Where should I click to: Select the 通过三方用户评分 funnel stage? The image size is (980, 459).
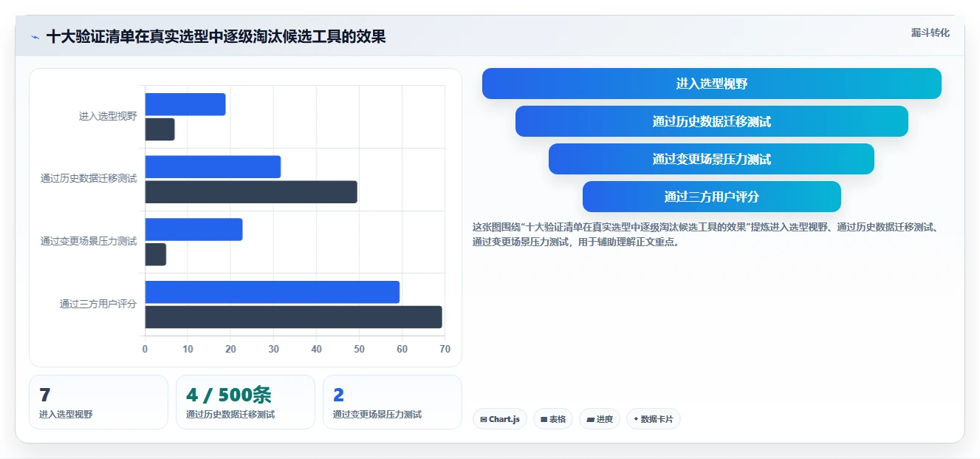711,197
